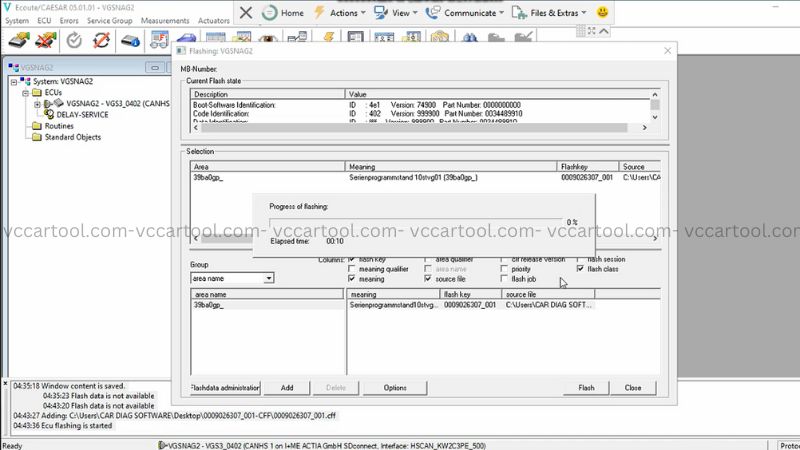This screenshot has height=450, width=800.
Task: Enable the cff release version checkbox
Action: pyautogui.click(x=504, y=259)
